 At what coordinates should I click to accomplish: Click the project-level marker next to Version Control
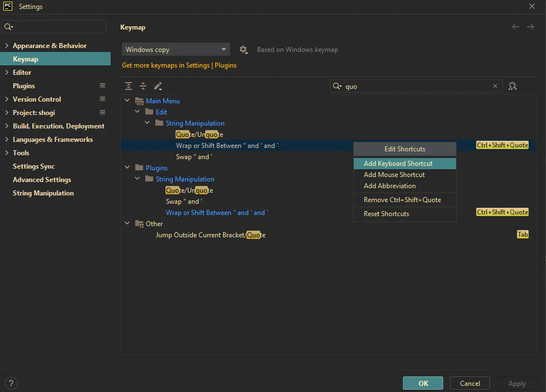[x=102, y=99]
